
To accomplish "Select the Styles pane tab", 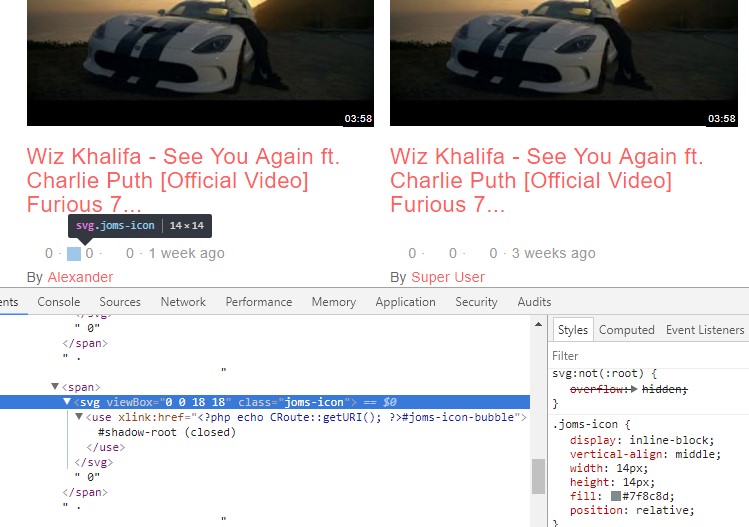I will (573, 330).
